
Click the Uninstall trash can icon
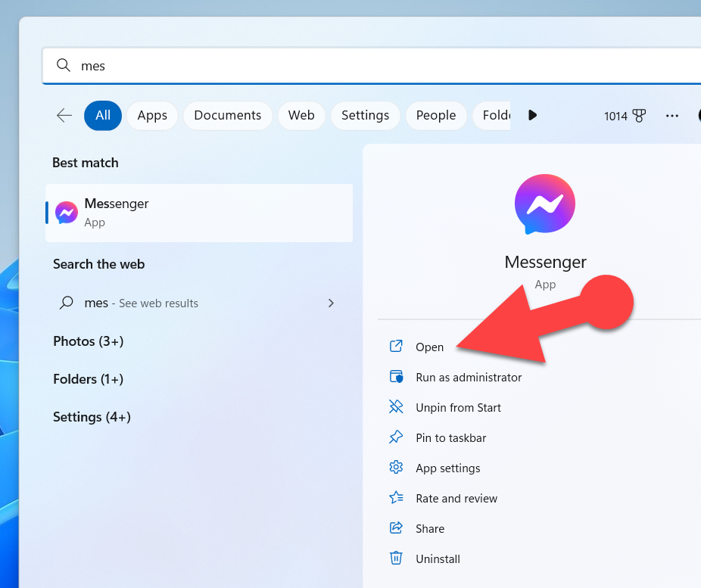[x=396, y=558]
